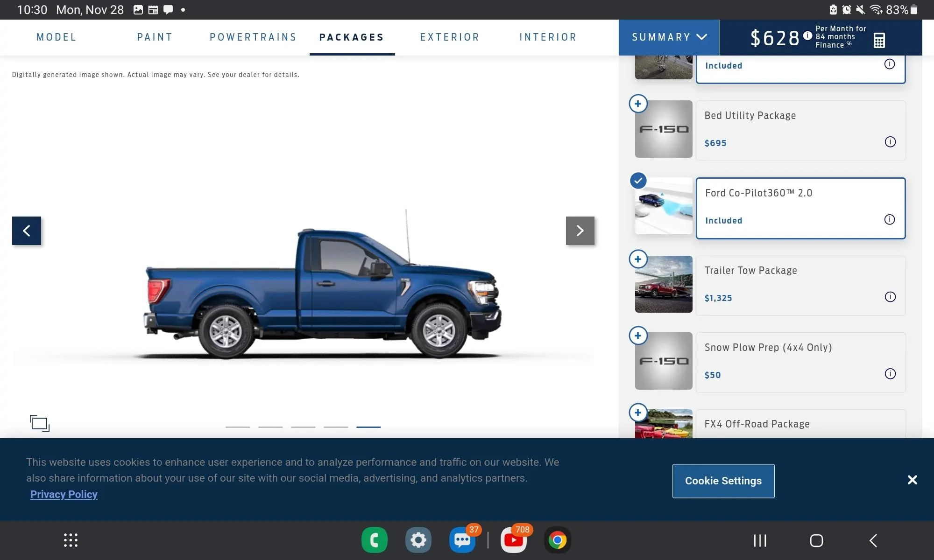Deselect Ford Co-Pilot360 2.0 checkmark

638,181
